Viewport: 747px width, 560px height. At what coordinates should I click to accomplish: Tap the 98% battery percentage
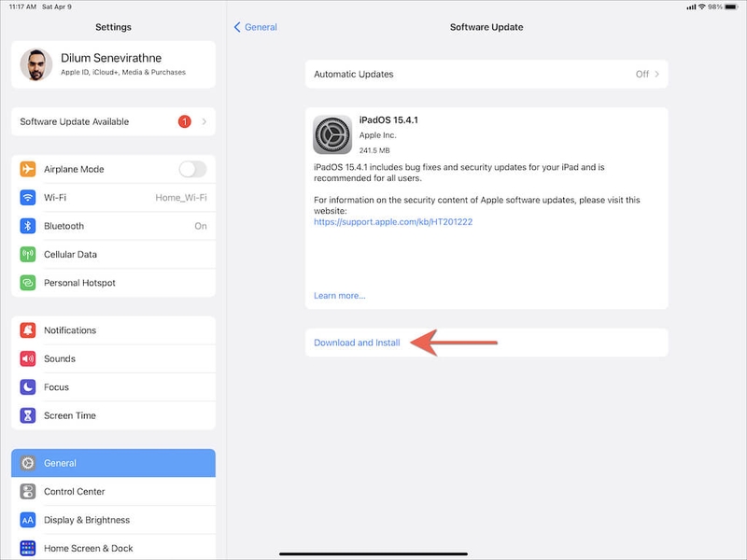[x=715, y=7]
